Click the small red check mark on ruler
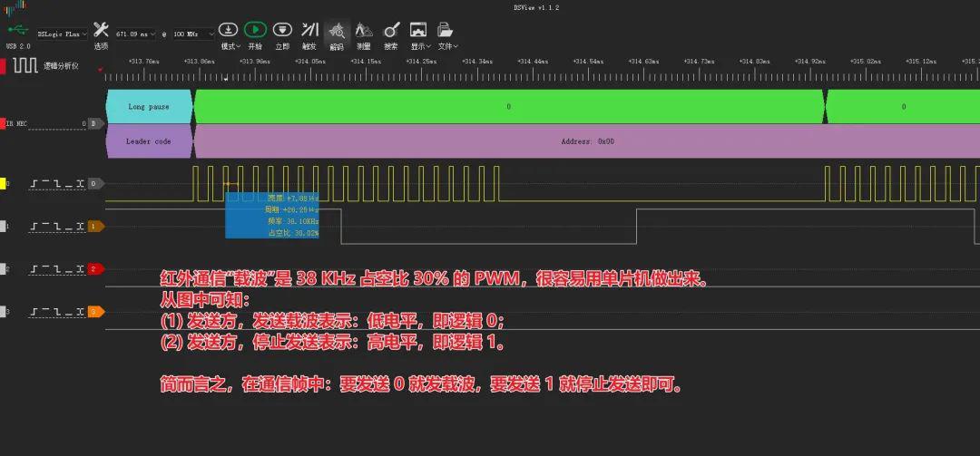The image size is (980, 456). point(100,69)
